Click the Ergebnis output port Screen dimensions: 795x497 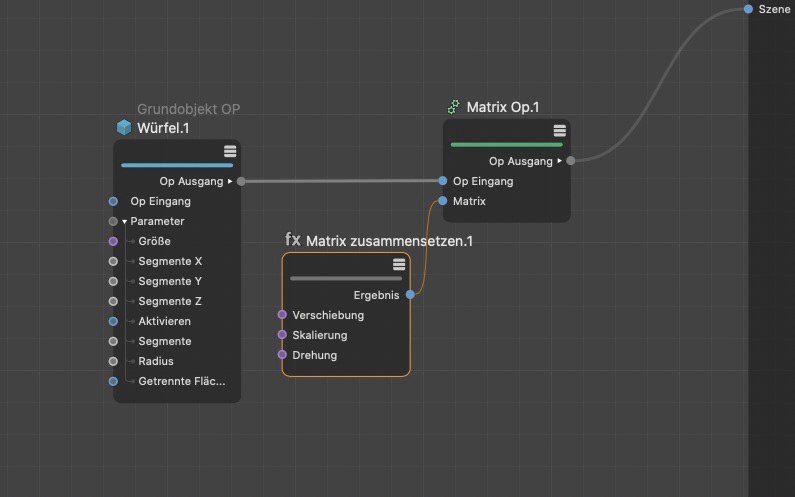click(x=411, y=295)
